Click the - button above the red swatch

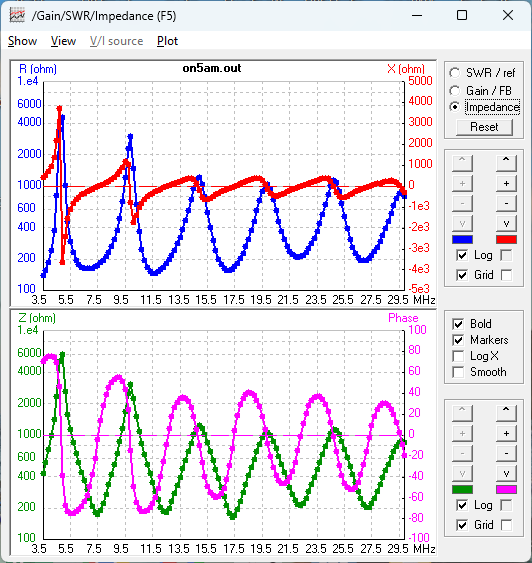coord(506,203)
